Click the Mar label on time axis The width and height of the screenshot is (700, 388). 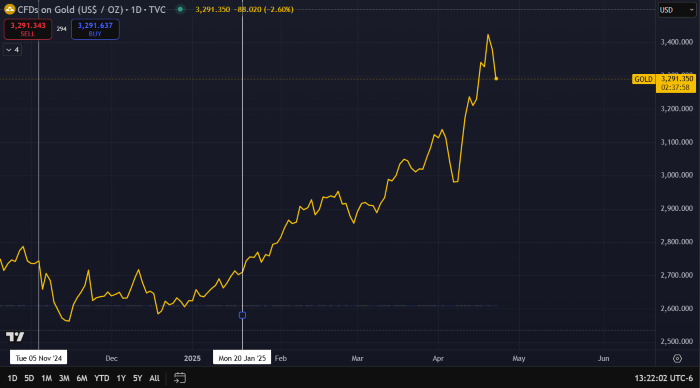point(357,358)
